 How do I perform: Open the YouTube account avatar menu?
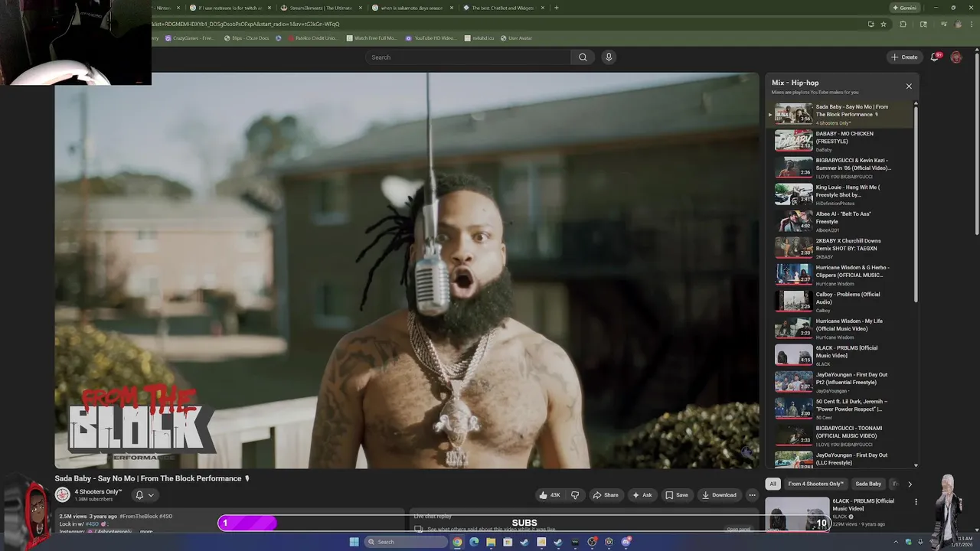click(x=956, y=57)
